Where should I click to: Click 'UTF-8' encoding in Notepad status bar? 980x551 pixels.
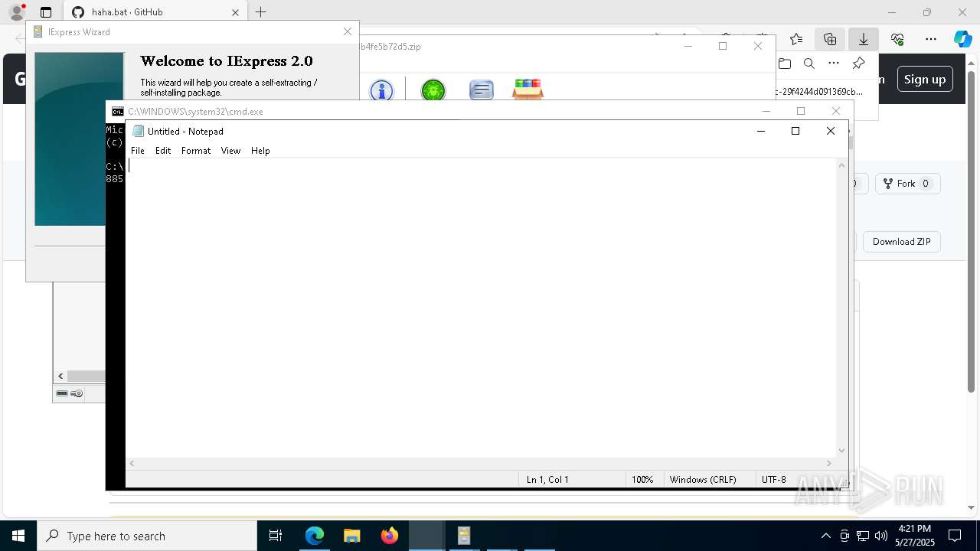click(774, 480)
